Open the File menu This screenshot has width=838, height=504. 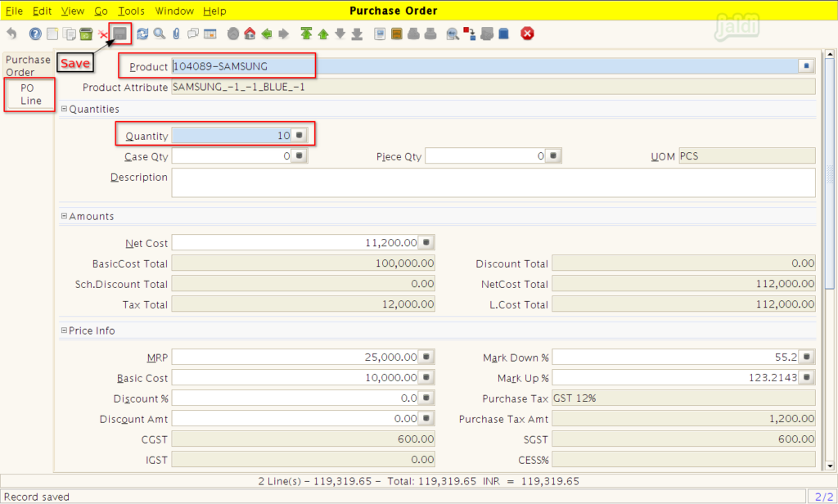pyautogui.click(x=14, y=11)
